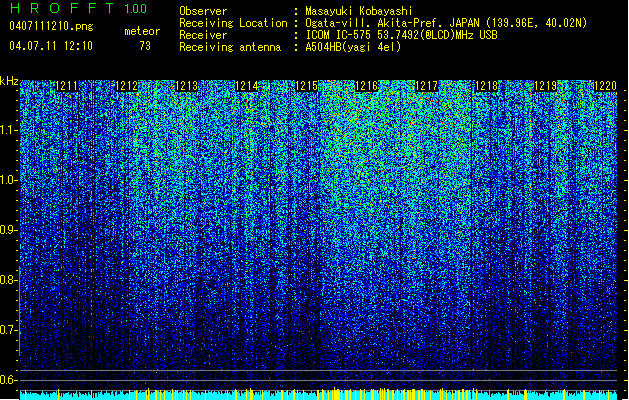Image resolution: width=629 pixels, height=400 pixels.
Task: Click the 1216 time marker label
Action: tap(366, 86)
